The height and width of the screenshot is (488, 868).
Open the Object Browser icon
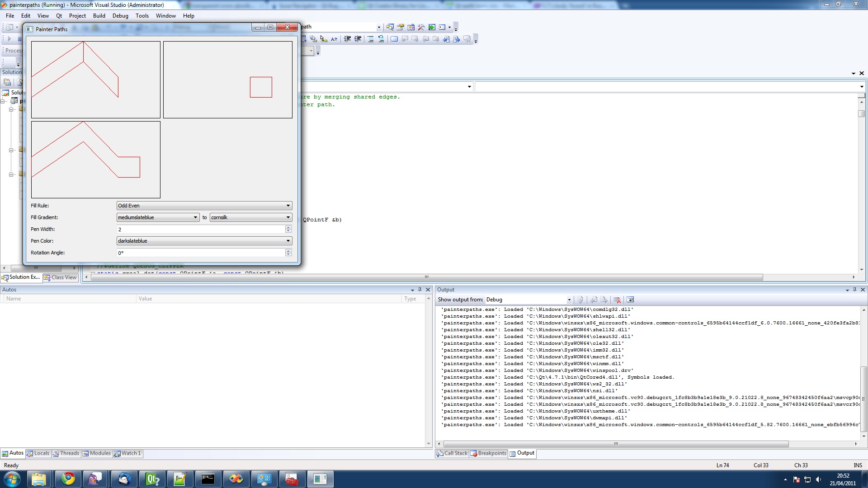(411, 27)
